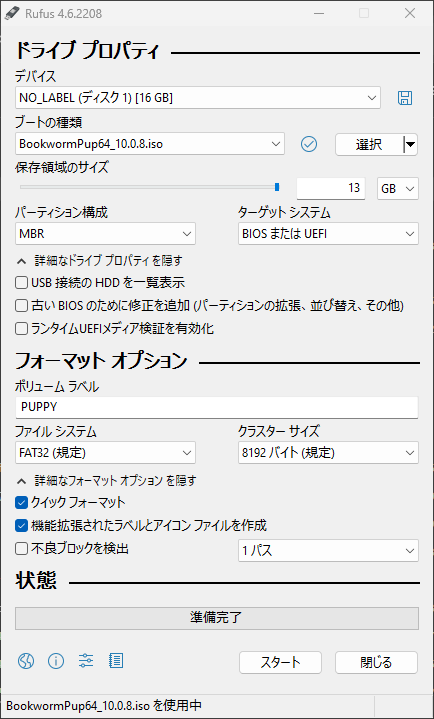Collapse 詳細なフォーマット オプションを隠す section
434x719 pixels.
point(107,481)
